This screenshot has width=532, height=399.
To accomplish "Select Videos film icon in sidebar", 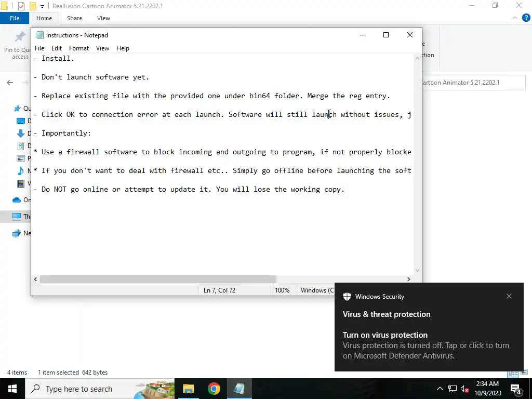I will [21, 183].
